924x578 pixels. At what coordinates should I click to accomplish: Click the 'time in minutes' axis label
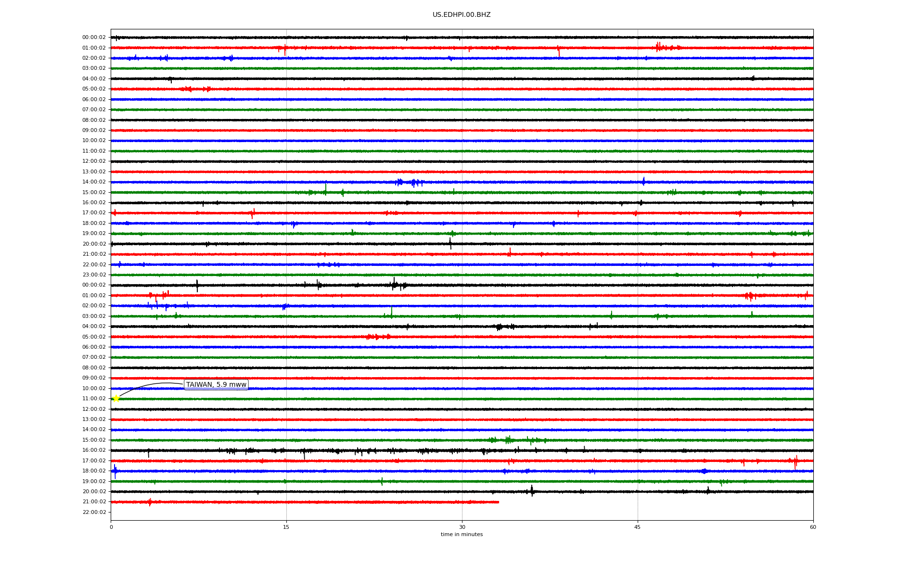click(462, 534)
